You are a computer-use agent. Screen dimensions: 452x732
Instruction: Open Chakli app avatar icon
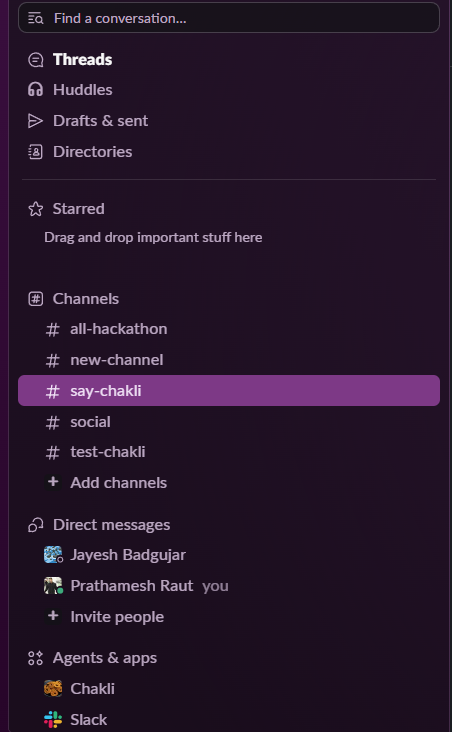[x=53, y=689]
